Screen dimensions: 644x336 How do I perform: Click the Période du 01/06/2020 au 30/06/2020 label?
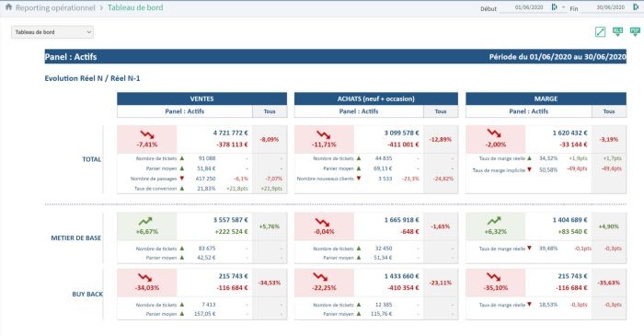click(x=558, y=57)
